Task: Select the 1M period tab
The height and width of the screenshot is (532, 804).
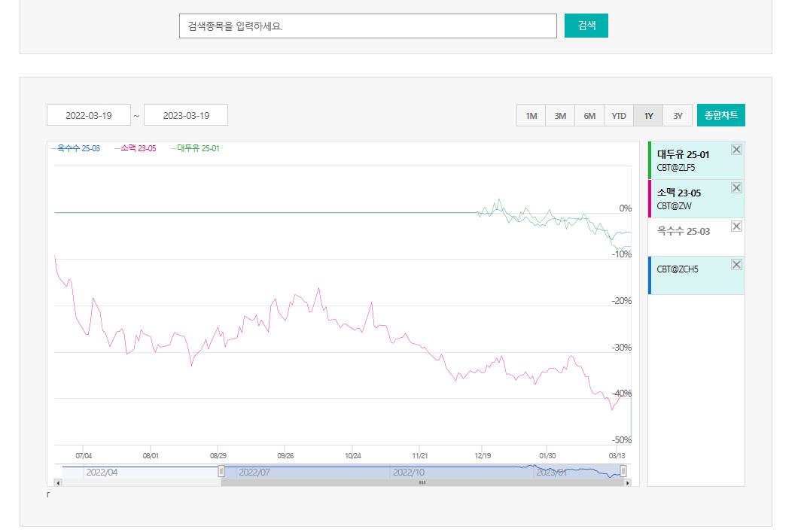Action: pos(531,115)
